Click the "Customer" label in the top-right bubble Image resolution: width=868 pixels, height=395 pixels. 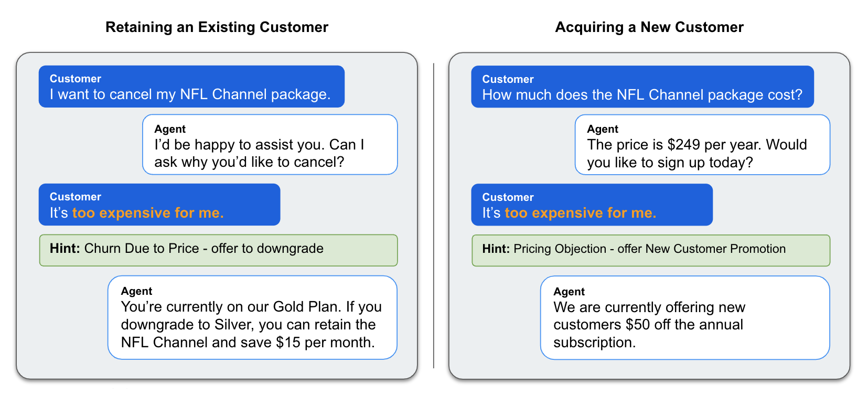pyautogui.click(x=508, y=79)
